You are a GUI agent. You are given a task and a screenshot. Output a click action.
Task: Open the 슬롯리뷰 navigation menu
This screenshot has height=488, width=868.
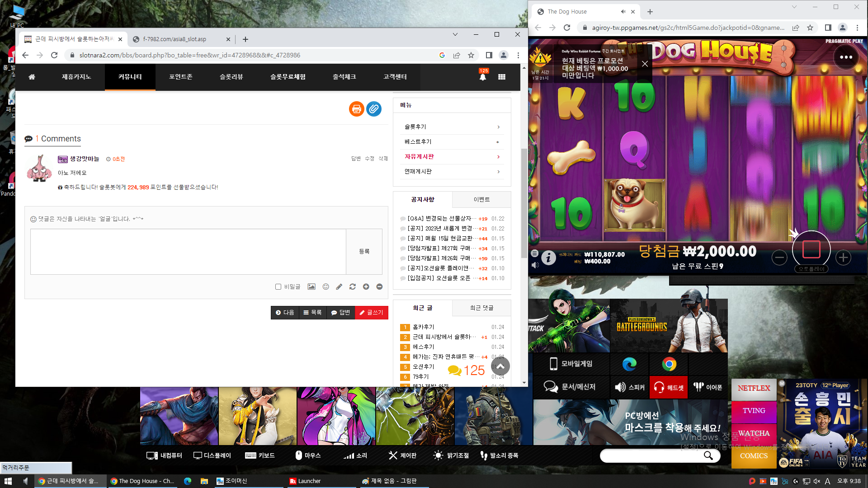[231, 77]
